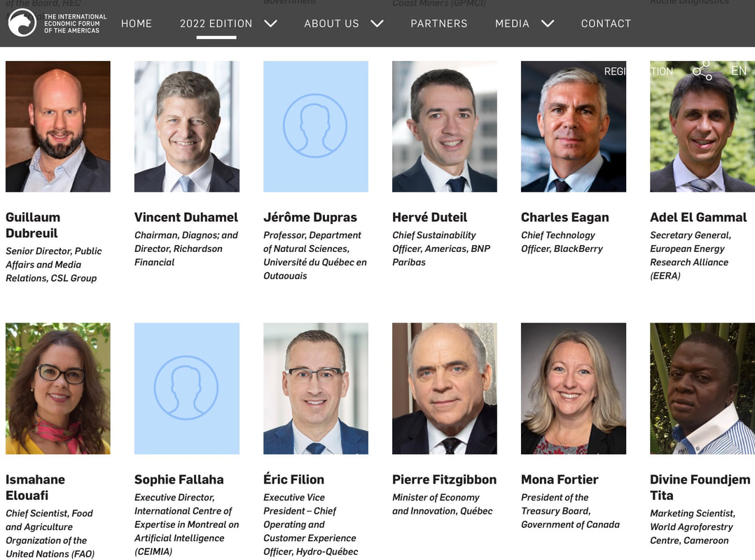
Task: Expand the About Us dropdown chevron
Action: click(377, 24)
